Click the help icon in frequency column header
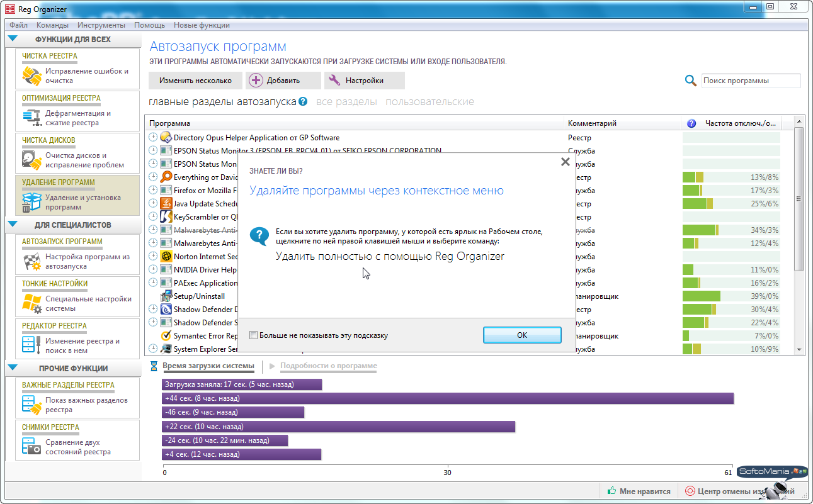This screenshot has height=504, width=813. (691, 123)
